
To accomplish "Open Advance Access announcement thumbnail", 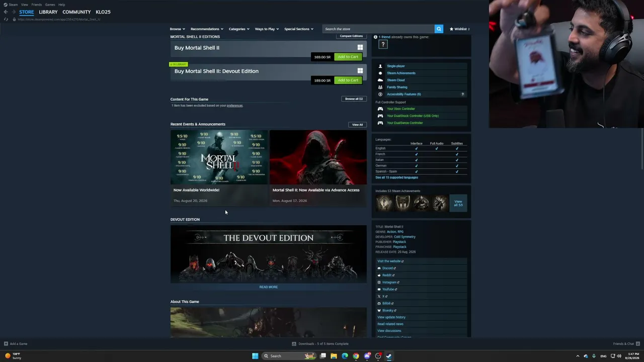I will (318, 157).
